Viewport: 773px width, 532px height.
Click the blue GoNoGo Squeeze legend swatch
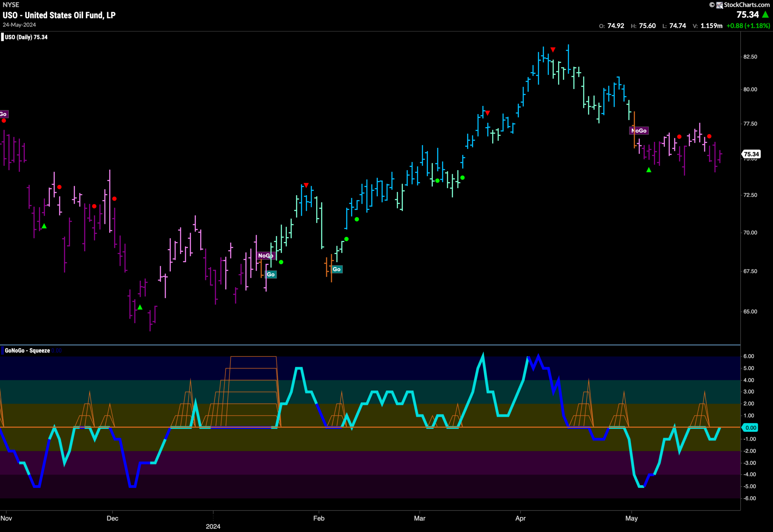[2, 350]
